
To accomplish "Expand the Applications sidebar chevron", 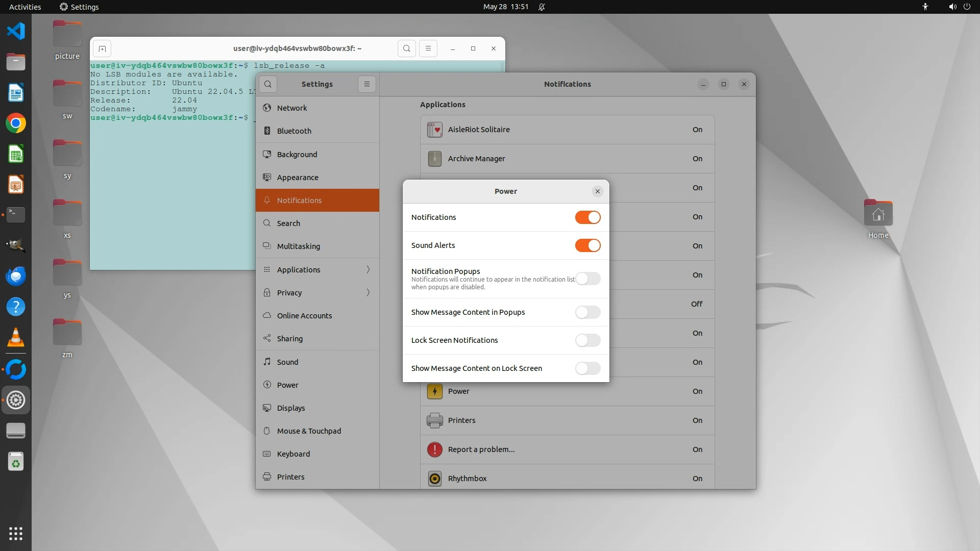I will pyautogui.click(x=368, y=269).
